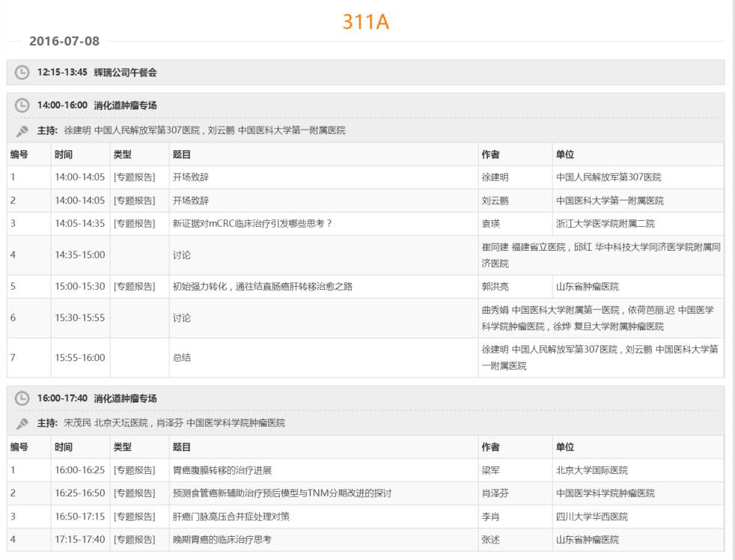Viewport: 735px width, 560px height.
Task: Open talk 晚期胃癌的临床治疗思考
Action: pos(222,539)
